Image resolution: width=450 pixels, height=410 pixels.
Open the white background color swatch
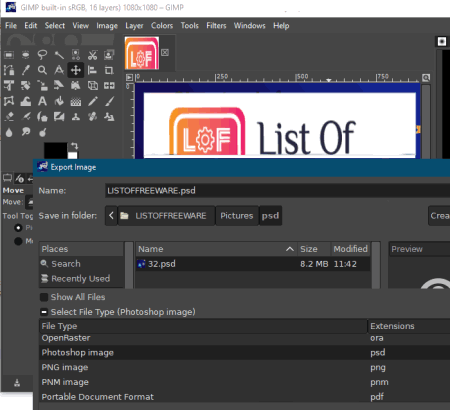[x=73, y=156]
